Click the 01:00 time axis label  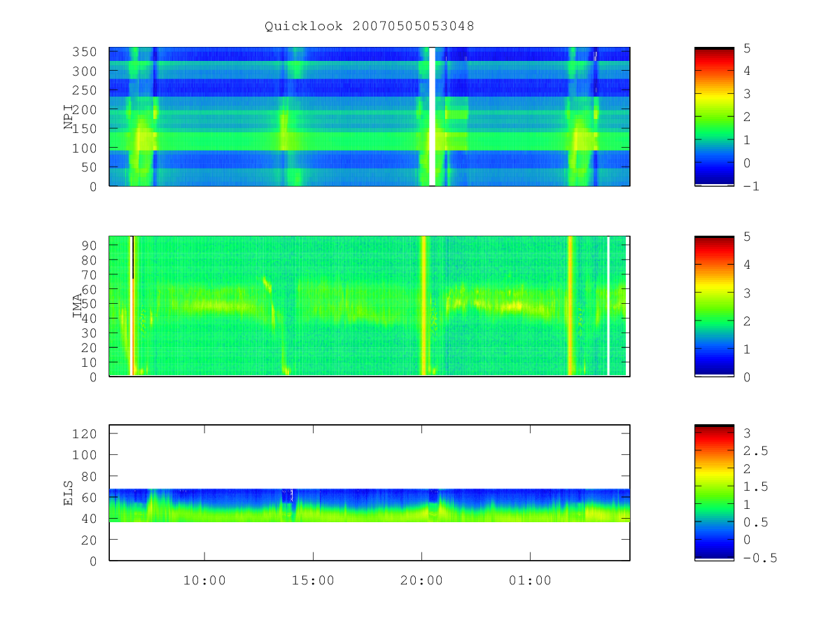click(x=530, y=580)
